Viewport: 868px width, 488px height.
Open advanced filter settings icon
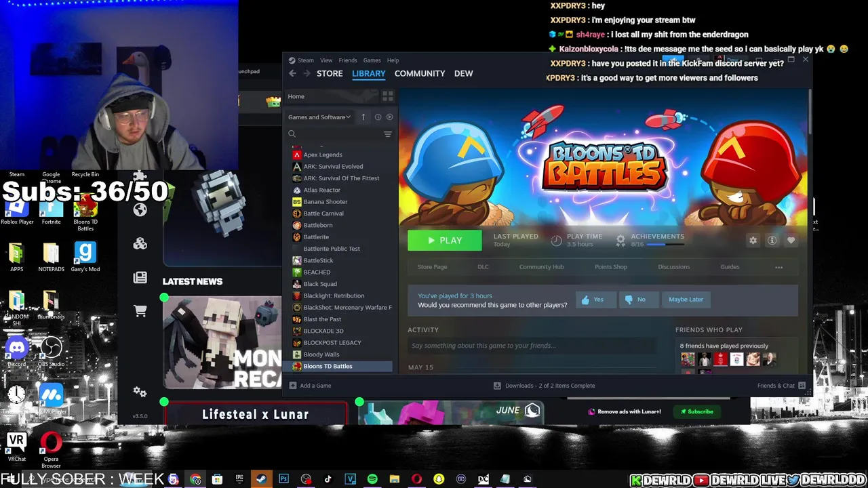pyautogui.click(x=387, y=134)
